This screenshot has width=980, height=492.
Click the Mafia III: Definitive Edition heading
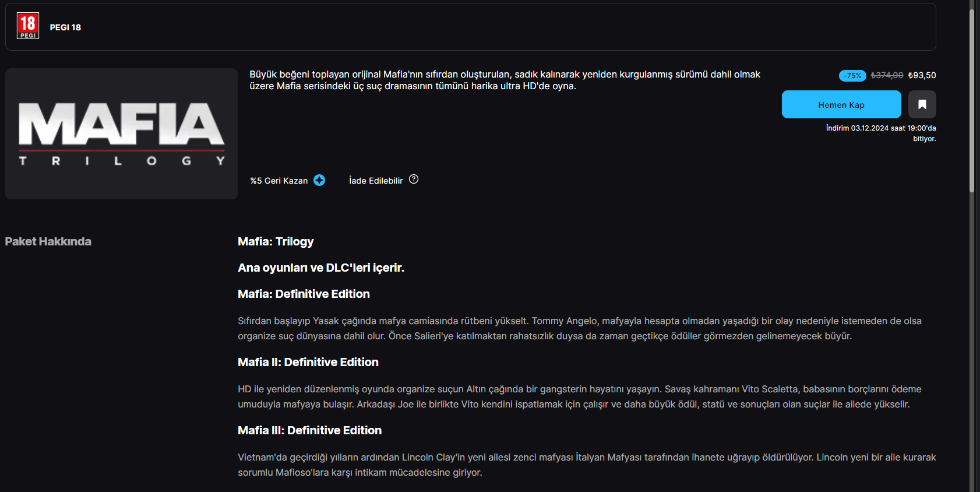point(310,430)
